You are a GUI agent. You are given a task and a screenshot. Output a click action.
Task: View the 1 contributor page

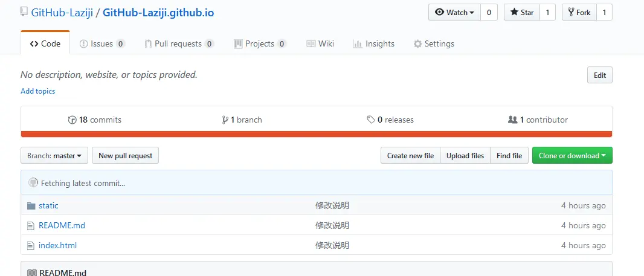pos(538,120)
